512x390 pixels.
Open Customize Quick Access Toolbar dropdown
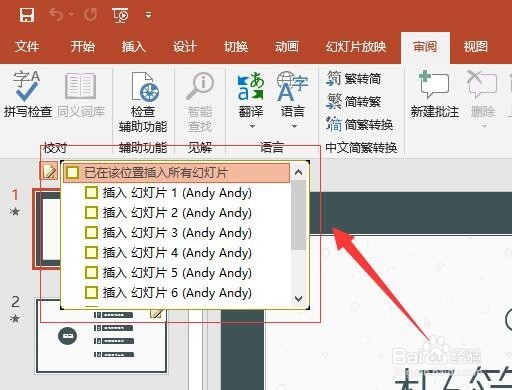[149, 15]
